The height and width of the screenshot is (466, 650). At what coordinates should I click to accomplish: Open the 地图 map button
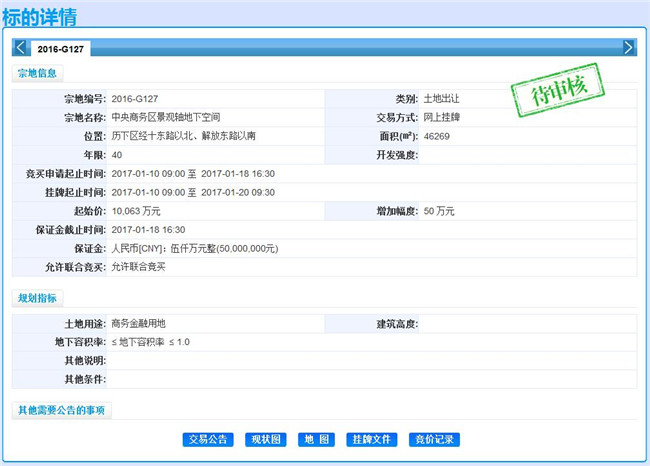[x=316, y=439]
